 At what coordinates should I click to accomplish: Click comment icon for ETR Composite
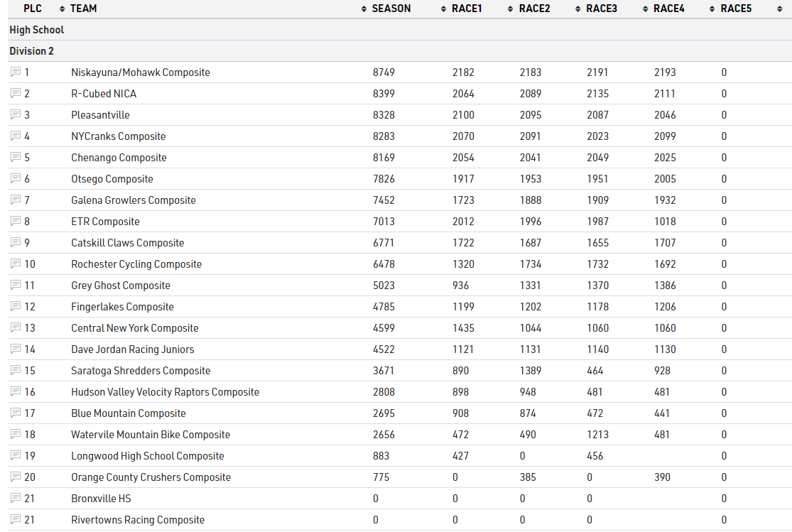pos(16,222)
